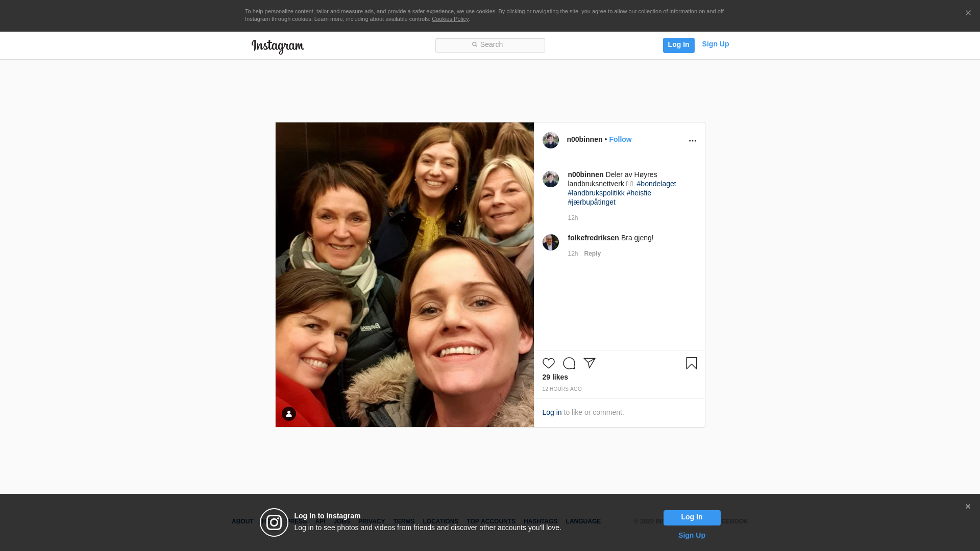
Task: Click the share paper plane icon
Action: click(x=590, y=363)
